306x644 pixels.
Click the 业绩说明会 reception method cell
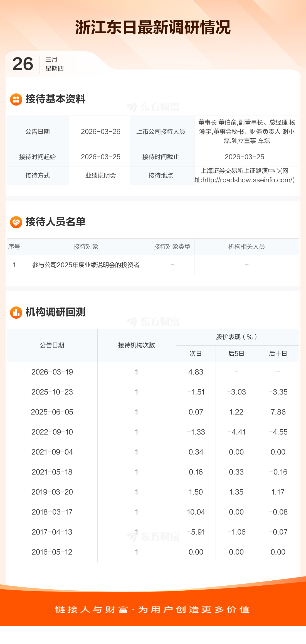pos(101,176)
